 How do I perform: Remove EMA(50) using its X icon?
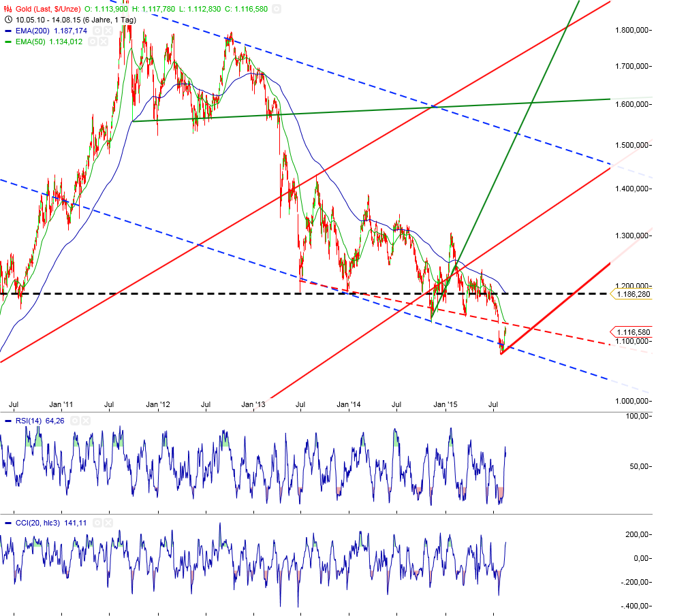[103, 42]
